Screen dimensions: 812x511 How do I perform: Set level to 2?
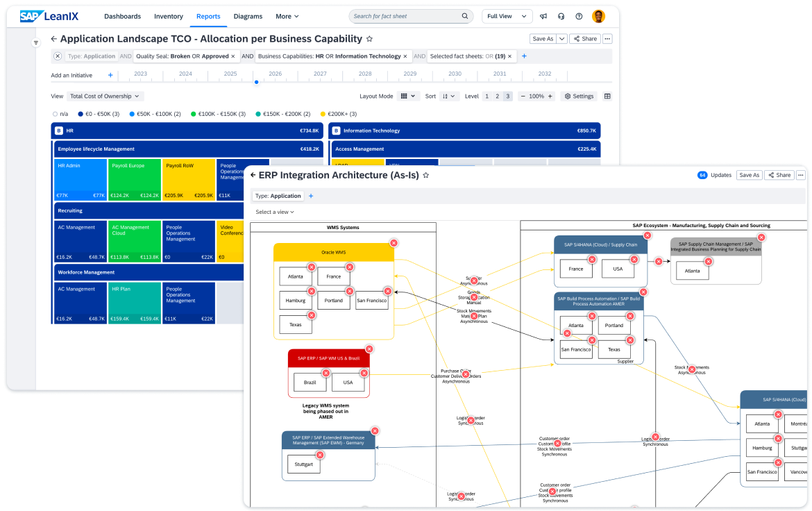(x=498, y=97)
